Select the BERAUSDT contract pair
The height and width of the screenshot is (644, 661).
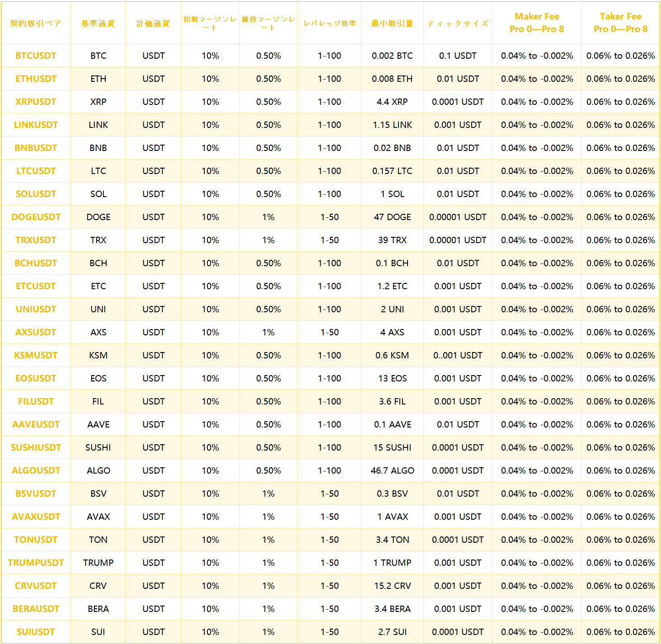pyautogui.click(x=36, y=609)
